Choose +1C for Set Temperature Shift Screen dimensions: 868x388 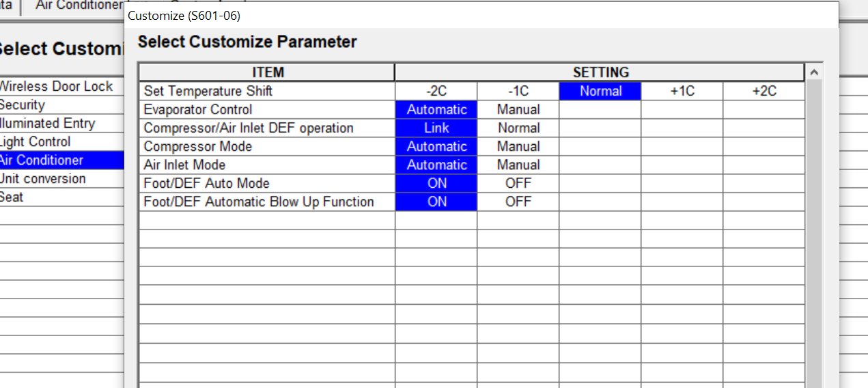[682, 91]
